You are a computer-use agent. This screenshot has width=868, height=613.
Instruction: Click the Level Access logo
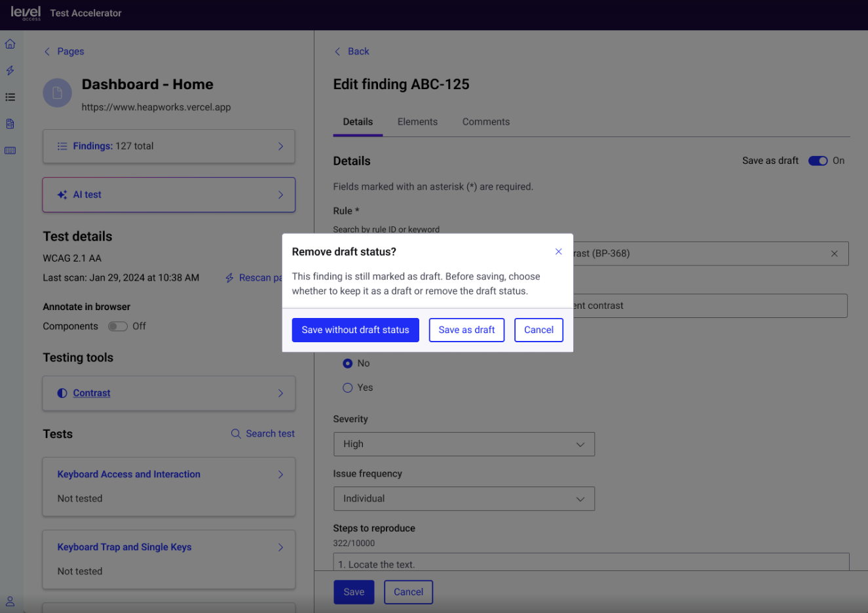[26, 13]
